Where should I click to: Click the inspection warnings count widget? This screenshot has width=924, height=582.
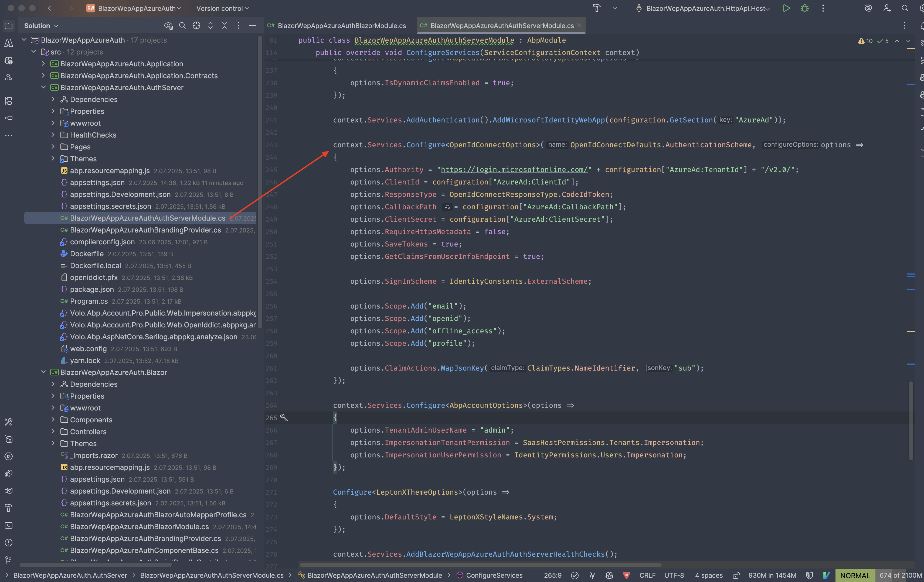pos(865,41)
